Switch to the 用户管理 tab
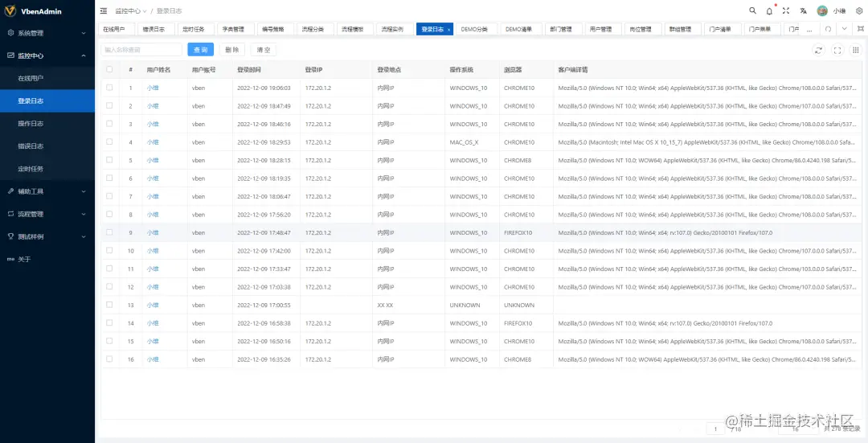 point(602,30)
